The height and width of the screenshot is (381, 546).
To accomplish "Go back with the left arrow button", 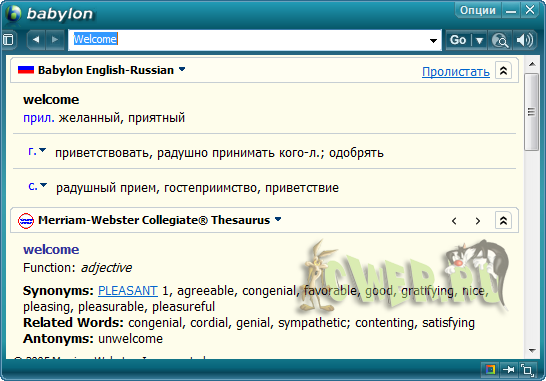I will (36, 39).
